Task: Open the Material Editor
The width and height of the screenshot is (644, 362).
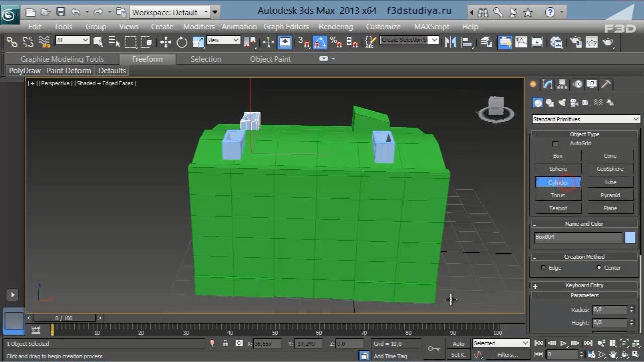Action: (556, 42)
